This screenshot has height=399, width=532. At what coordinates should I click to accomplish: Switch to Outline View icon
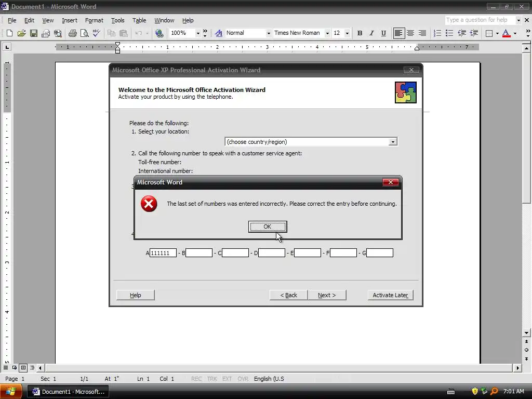point(32,368)
